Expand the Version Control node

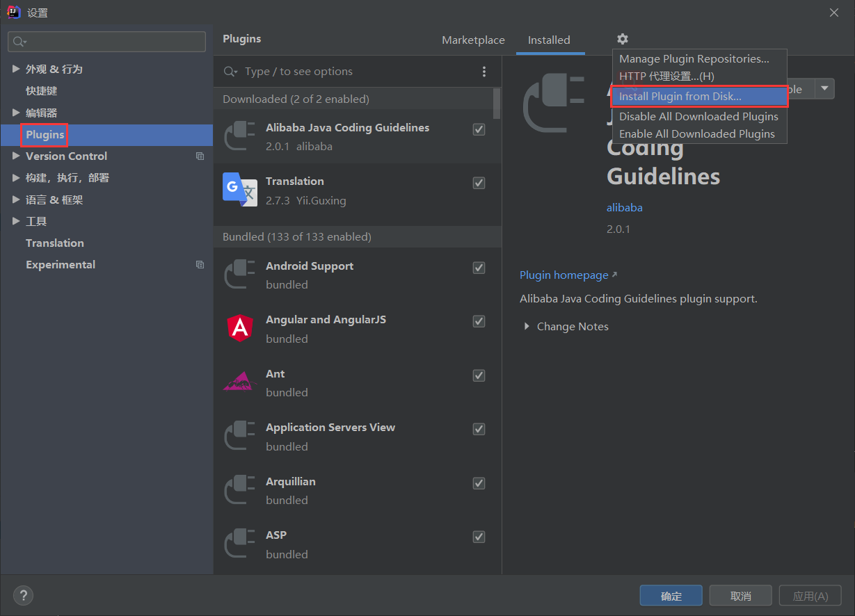coord(16,156)
